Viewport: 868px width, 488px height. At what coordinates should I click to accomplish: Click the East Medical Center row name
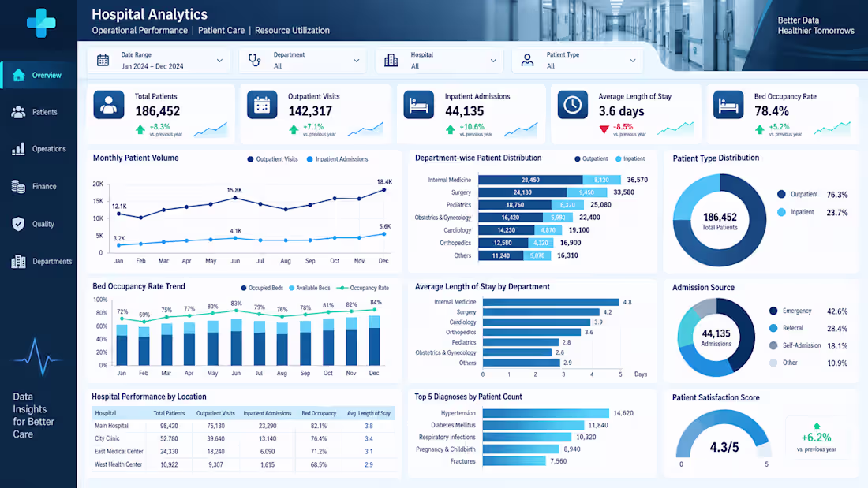click(118, 452)
